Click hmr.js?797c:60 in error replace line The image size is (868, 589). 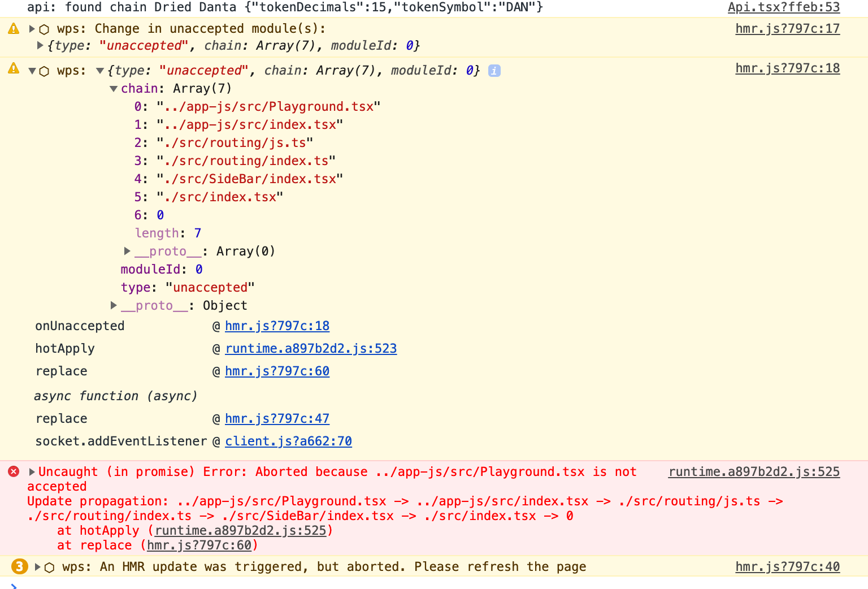point(199,545)
